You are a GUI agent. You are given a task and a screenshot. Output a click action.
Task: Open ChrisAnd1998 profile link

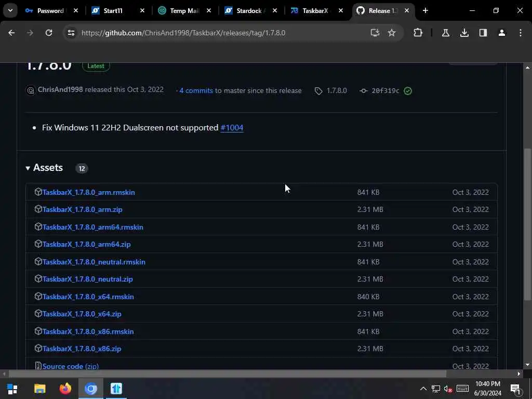coord(60,89)
